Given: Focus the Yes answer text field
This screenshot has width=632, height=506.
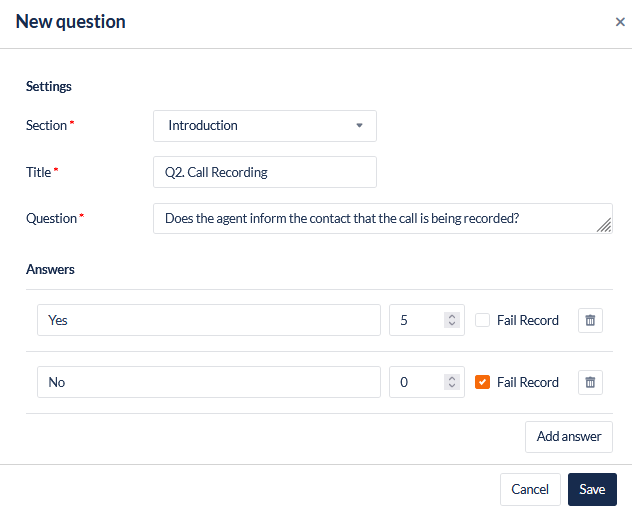Looking at the screenshot, I should [x=208, y=320].
